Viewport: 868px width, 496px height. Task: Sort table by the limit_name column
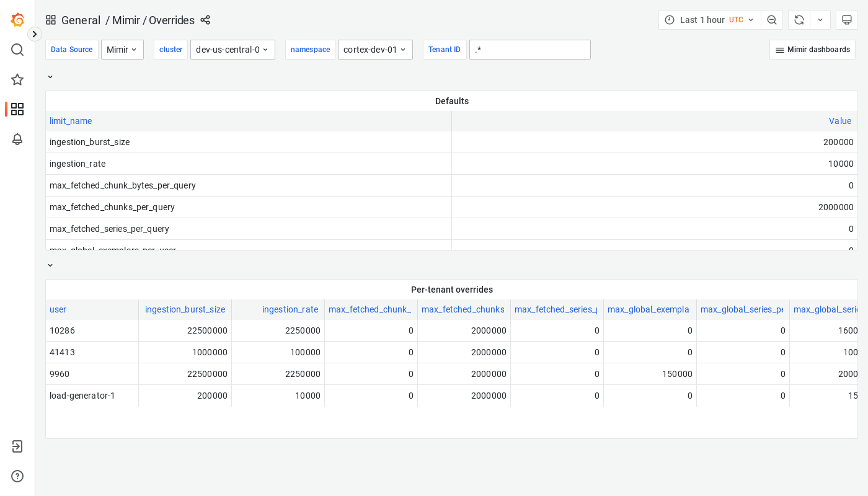(70, 121)
